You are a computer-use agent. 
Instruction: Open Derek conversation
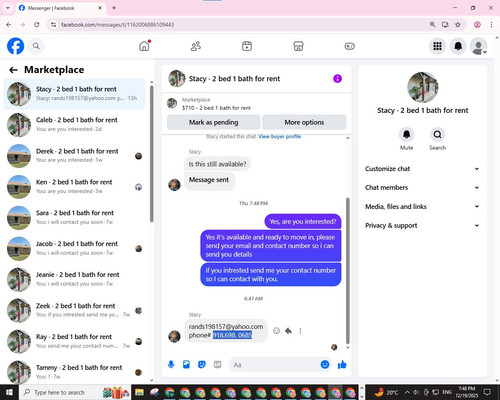coord(74,156)
